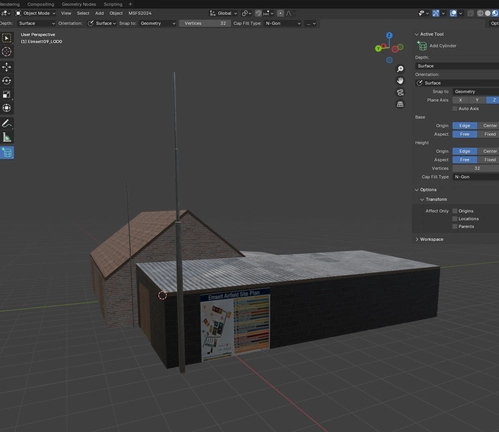Open Object Mode dropdown
Image resolution: width=499 pixels, height=432 pixels.
[x=36, y=13]
